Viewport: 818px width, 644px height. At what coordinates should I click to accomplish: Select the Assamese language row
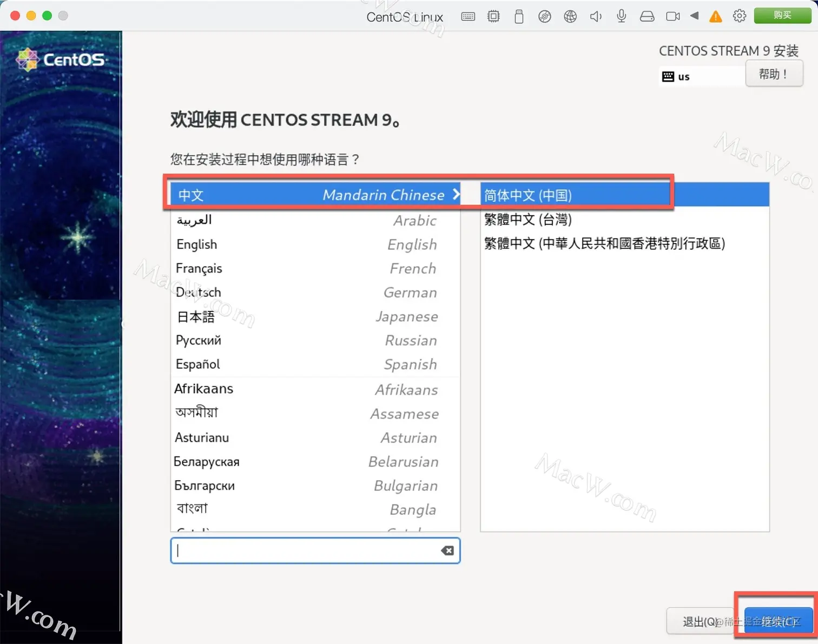click(315, 413)
